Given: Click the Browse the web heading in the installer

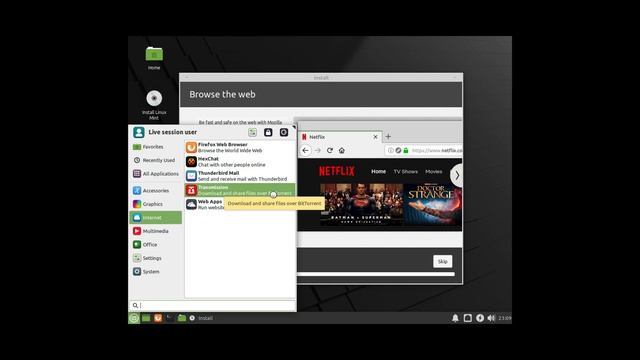Looking at the screenshot, I should pos(222,94).
